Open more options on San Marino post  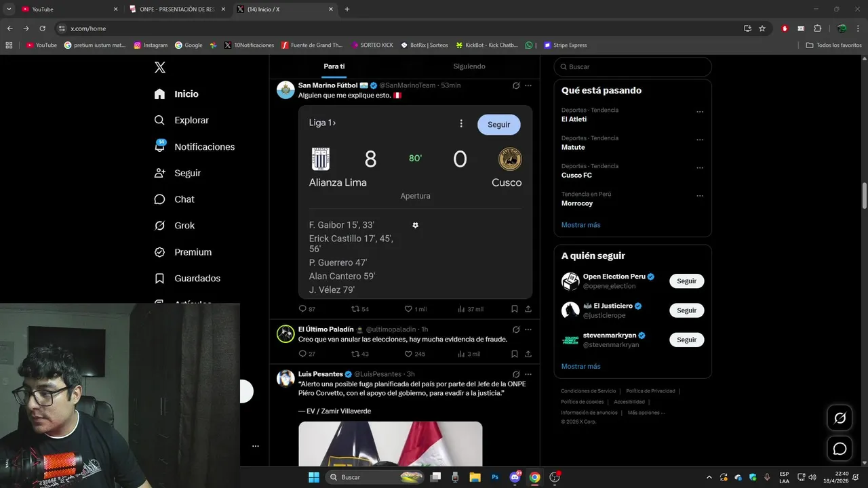coord(528,85)
